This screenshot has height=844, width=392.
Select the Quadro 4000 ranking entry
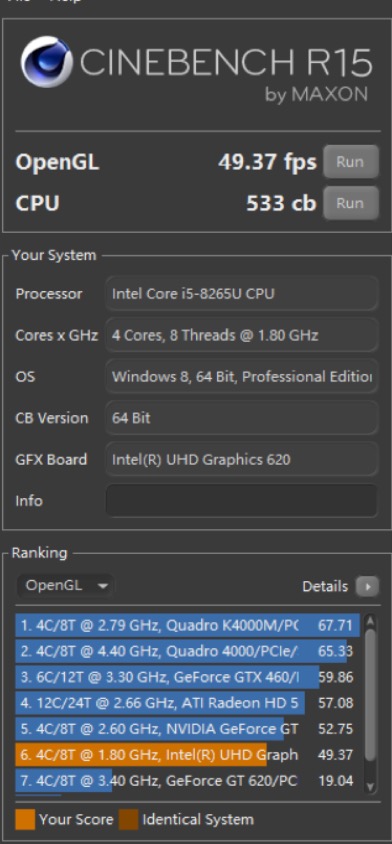(187, 651)
